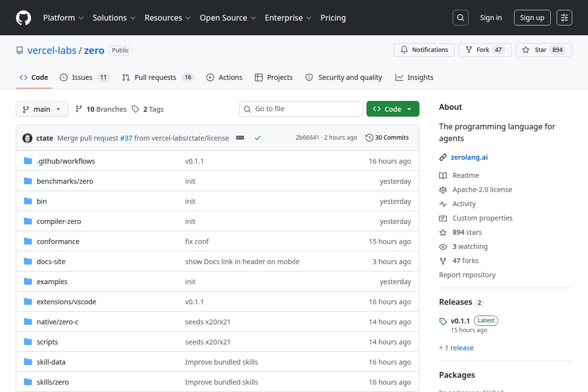Image resolution: width=588 pixels, height=392 pixels.
Task: Click the Sign in link
Action: [x=491, y=18]
